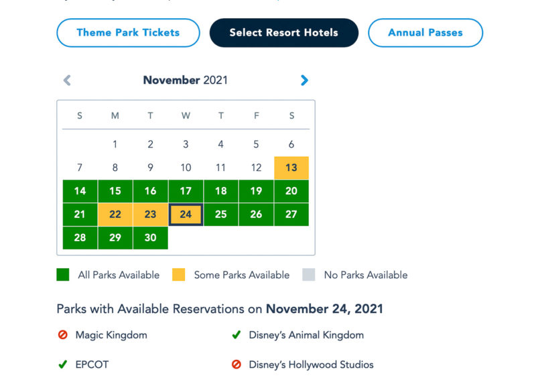Viewport: 536px width, 392px height.
Task: Click the unavailable icon beside Hollywood Studios
Action: (x=237, y=365)
